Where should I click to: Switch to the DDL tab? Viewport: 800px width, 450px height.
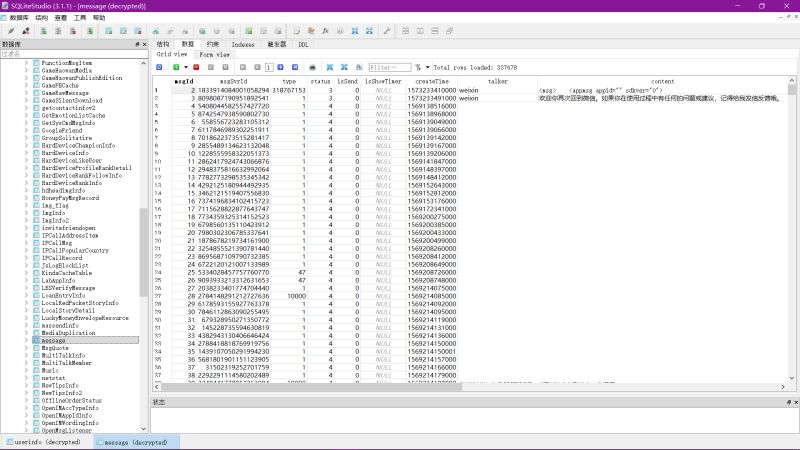304,44
